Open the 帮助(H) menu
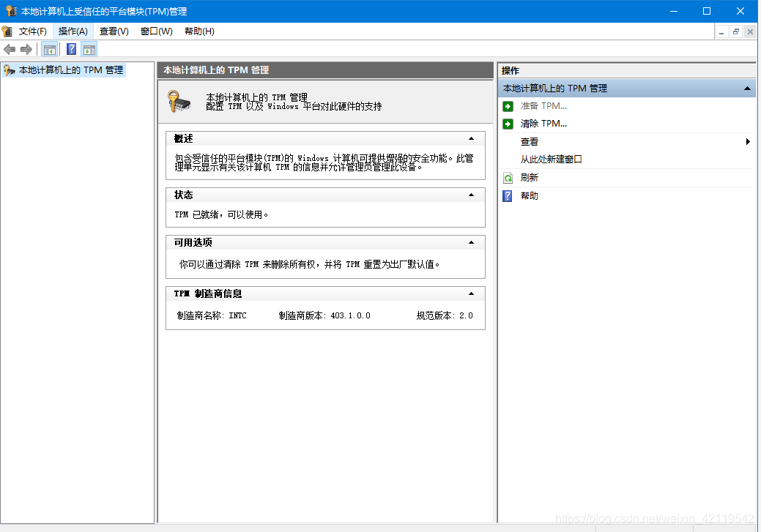 pyautogui.click(x=199, y=31)
